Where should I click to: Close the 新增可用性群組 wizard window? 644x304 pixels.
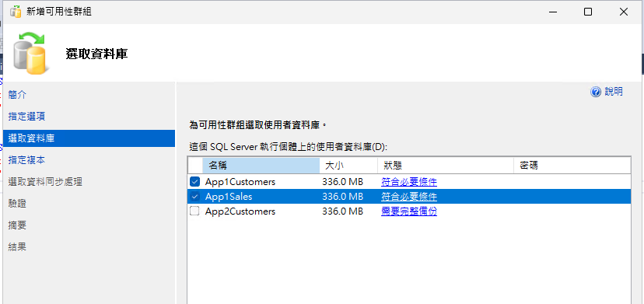(624, 12)
